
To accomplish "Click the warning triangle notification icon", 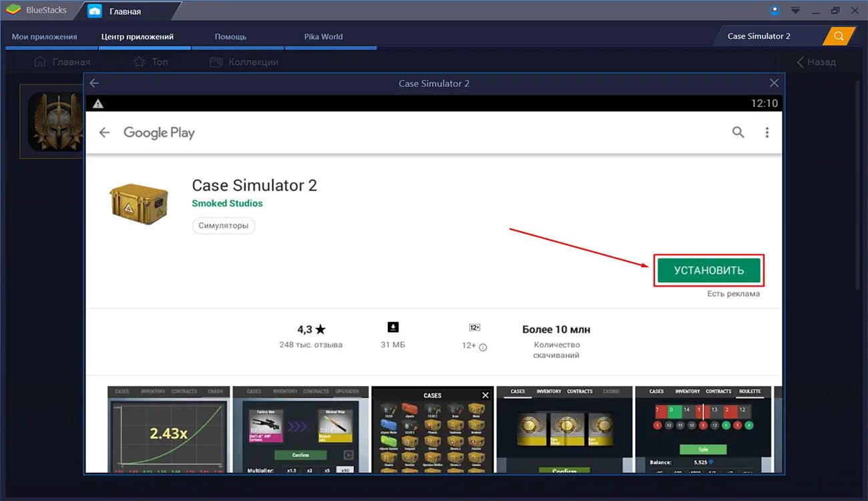I will pos(98,104).
